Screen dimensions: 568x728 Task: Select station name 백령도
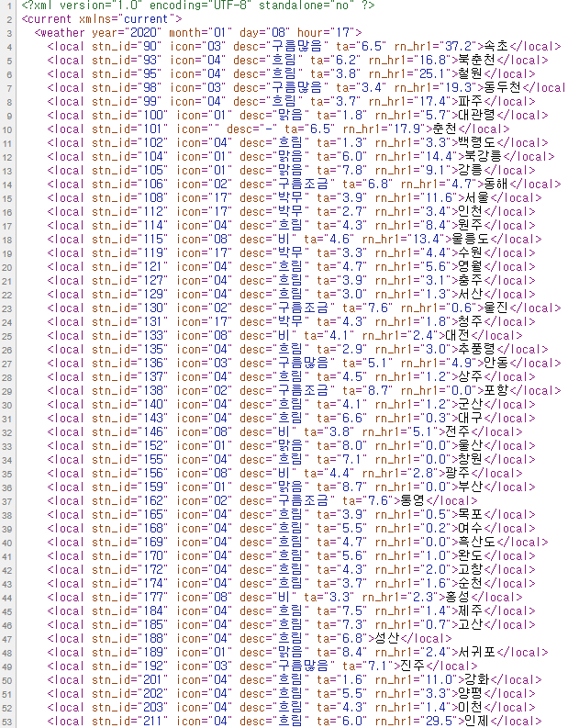point(477,142)
